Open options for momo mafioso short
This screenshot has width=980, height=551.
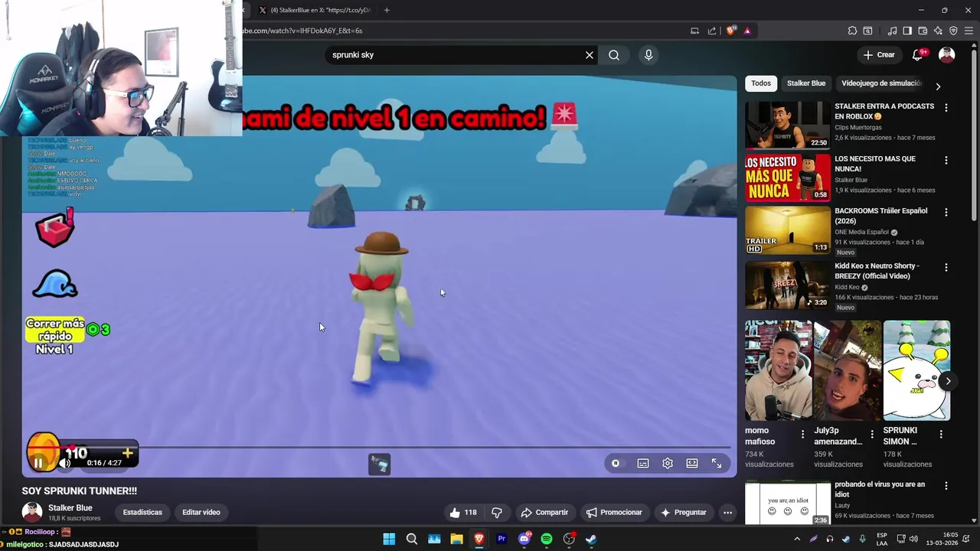[x=803, y=434]
